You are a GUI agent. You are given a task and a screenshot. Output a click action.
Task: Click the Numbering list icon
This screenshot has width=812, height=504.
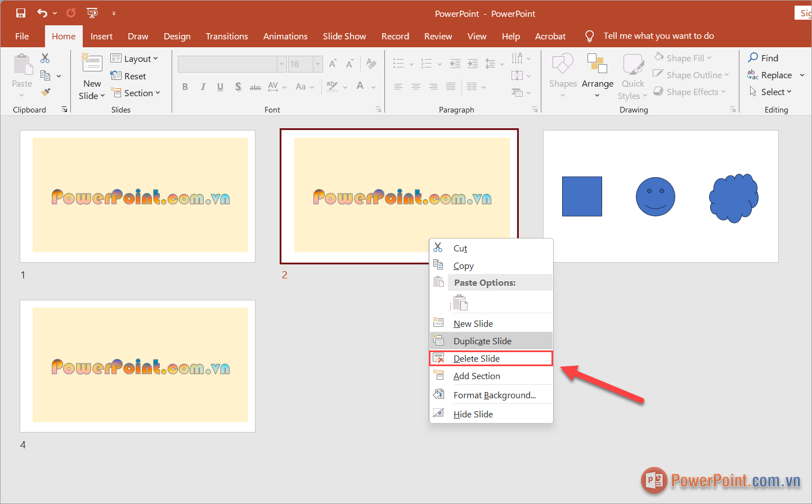coord(427,64)
